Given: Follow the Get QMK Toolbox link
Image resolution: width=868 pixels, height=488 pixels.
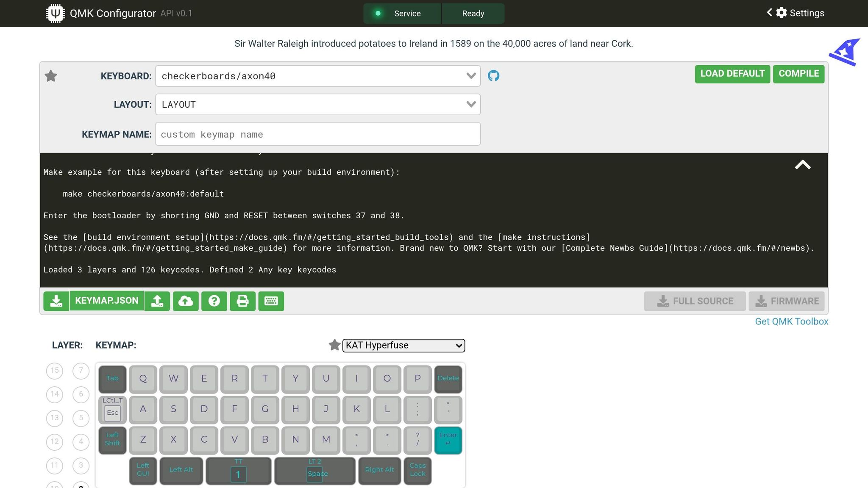Looking at the screenshot, I should [x=790, y=322].
